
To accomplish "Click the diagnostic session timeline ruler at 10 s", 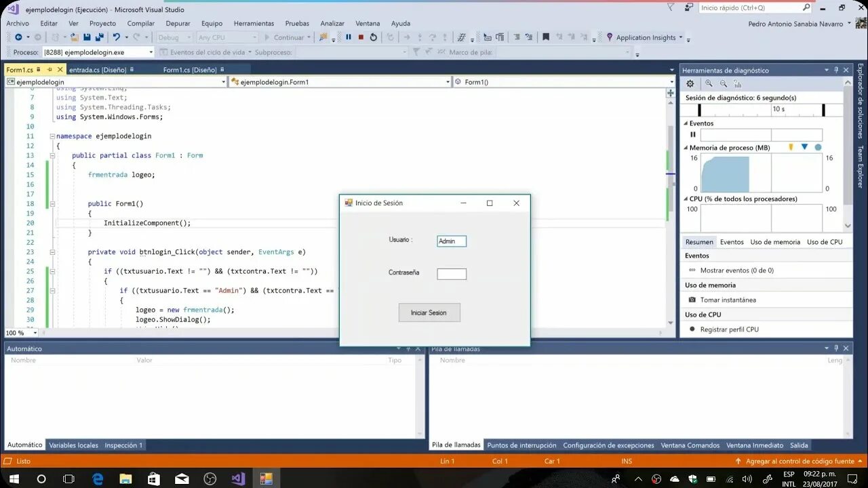I will [778, 109].
